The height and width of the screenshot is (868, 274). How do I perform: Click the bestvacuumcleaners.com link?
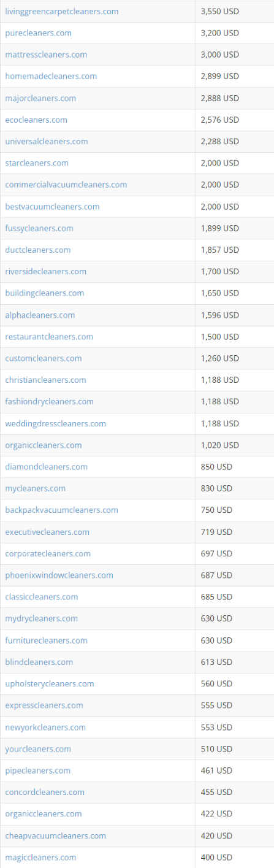(52, 206)
